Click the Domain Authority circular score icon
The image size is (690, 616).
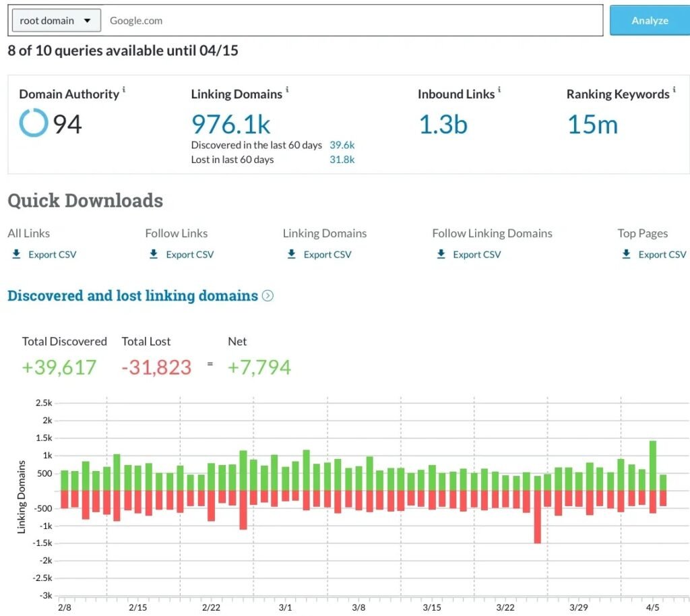point(34,124)
